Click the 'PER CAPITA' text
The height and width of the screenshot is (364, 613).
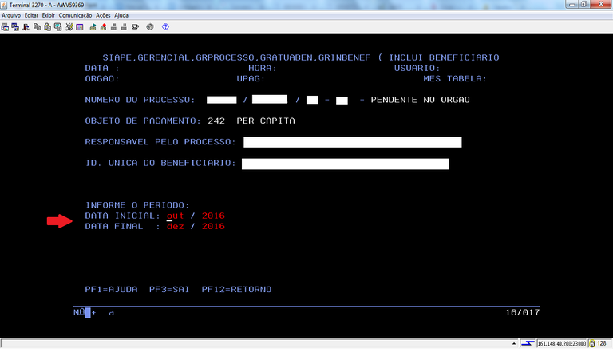(x=266, y=121)
